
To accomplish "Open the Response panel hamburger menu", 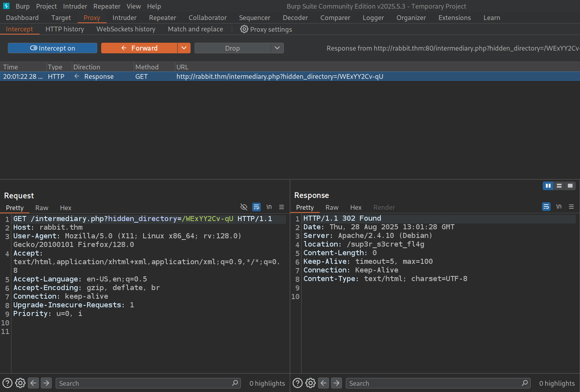I will [571, 207].
